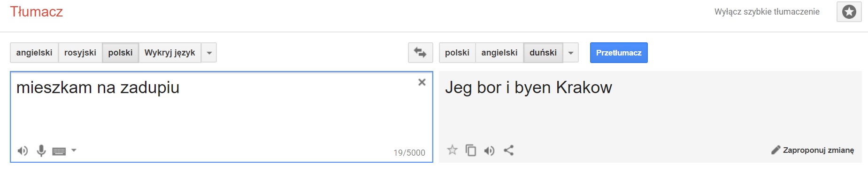Image resolution: width=868 pixels, height=174 pixels.
Task: Activate the microphone voice input icon
Action: coord(41,150)
